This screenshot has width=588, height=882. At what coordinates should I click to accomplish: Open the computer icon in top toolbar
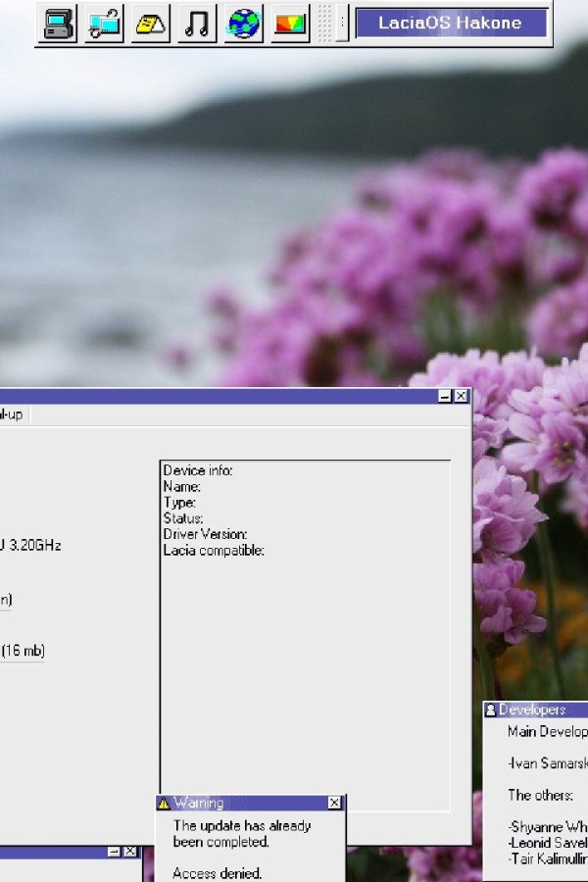click(59, 24)
